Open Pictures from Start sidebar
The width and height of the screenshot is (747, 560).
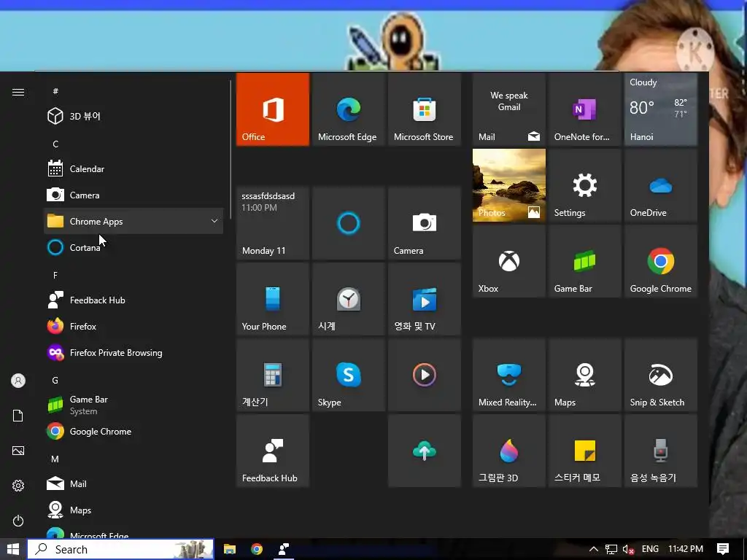pos(18,451)
